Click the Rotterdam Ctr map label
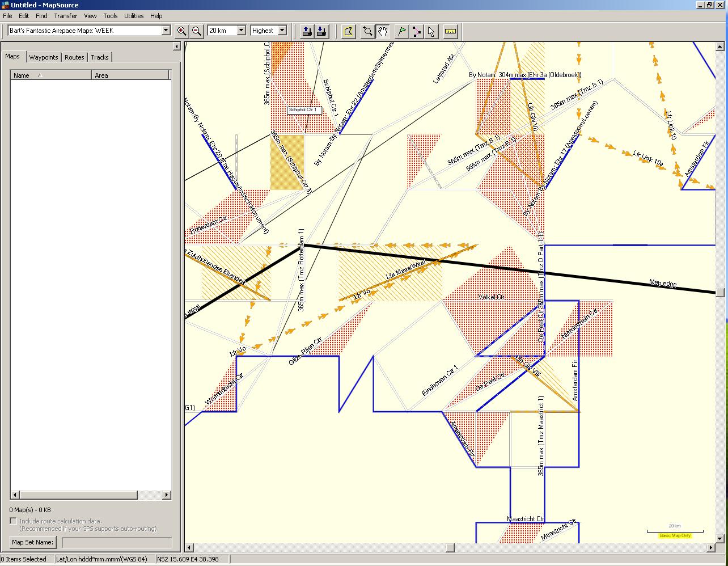 click(209, 225)
